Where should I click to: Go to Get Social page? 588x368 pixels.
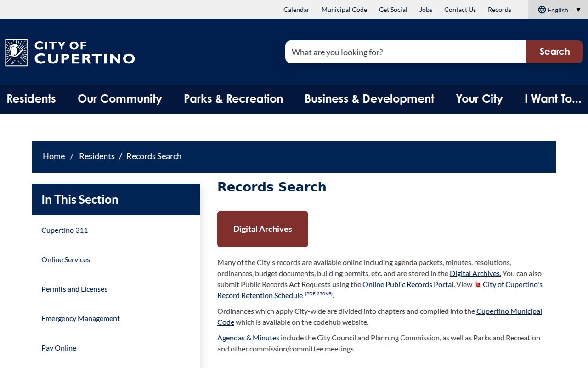pyautogui.click(x=393, y=10)
